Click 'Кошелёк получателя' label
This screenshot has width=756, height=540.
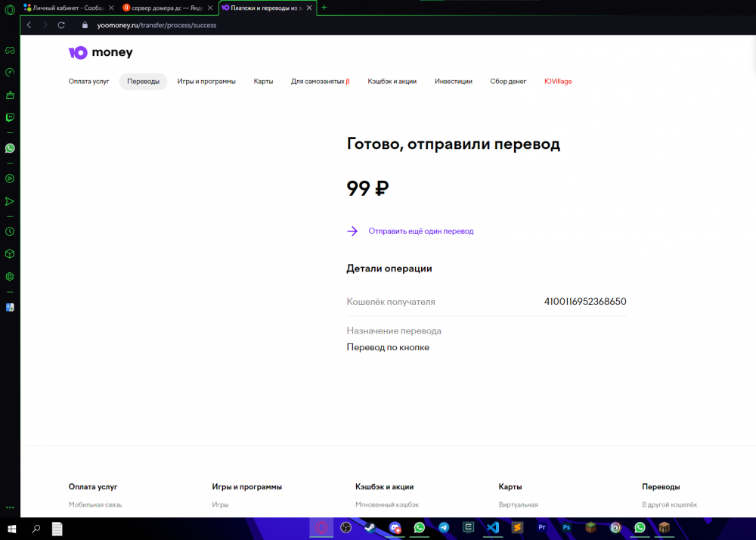tap(391, 302)
